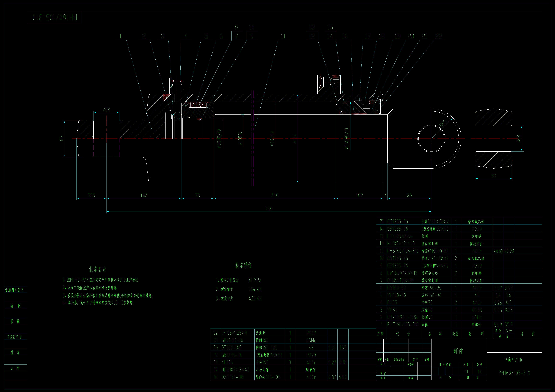
Task: Click the "半环75" part name
Action: (x=427, y=302)
